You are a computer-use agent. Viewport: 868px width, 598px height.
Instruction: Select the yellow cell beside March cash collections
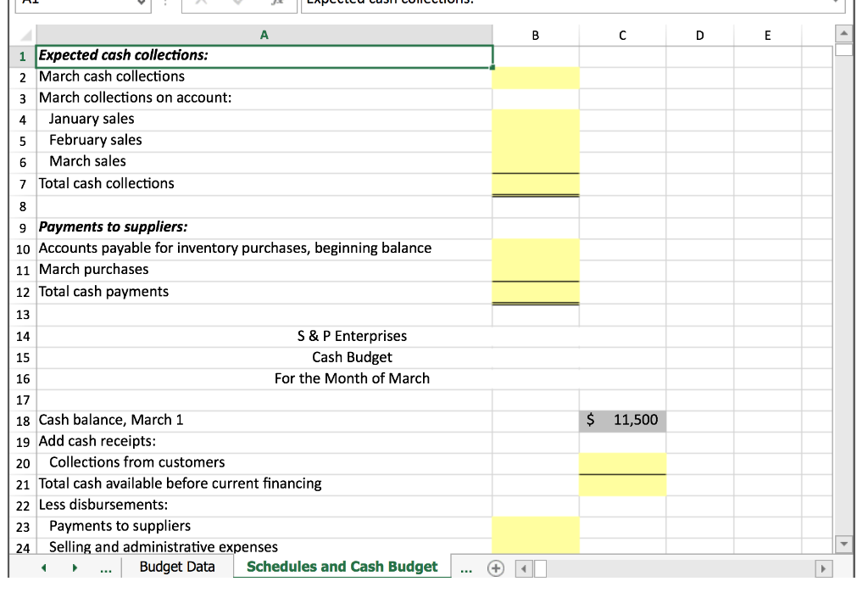pyautogui.click(x=534, y=76)
